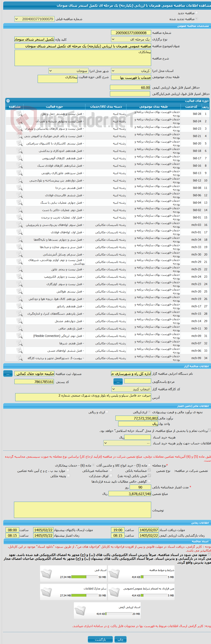211x644 pixels.
Task: Open the شرایط و ضوابط مناقصه folder icon
Action: pyautogui.click(x=114, y=574)
